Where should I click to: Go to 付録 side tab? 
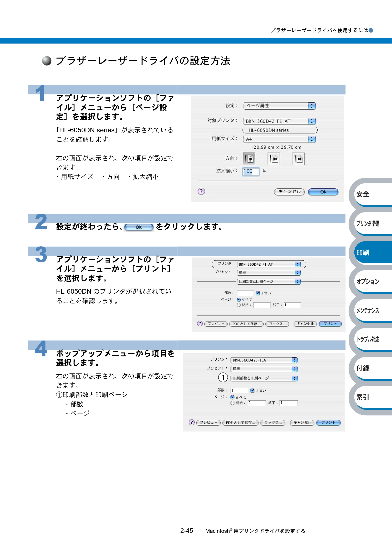coord(373,368)
